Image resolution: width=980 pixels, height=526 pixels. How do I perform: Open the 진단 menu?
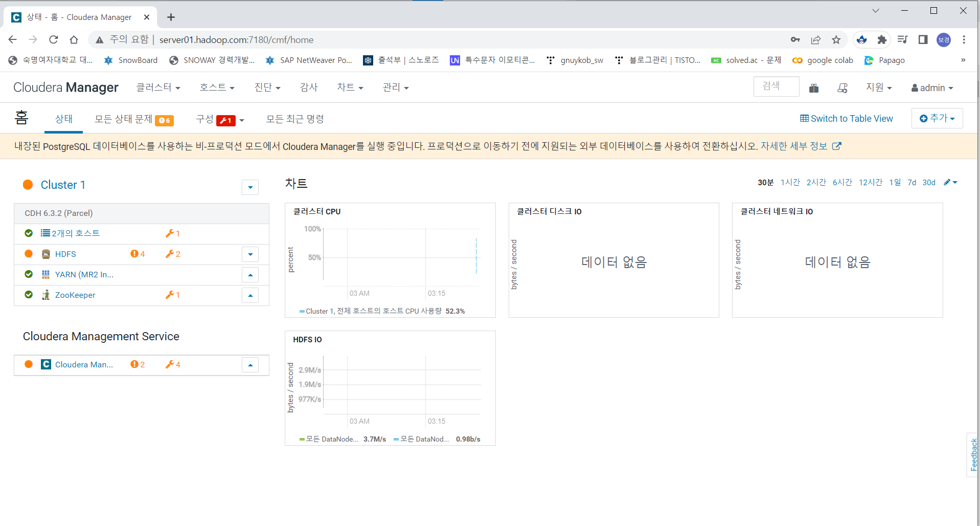(267, 87)
